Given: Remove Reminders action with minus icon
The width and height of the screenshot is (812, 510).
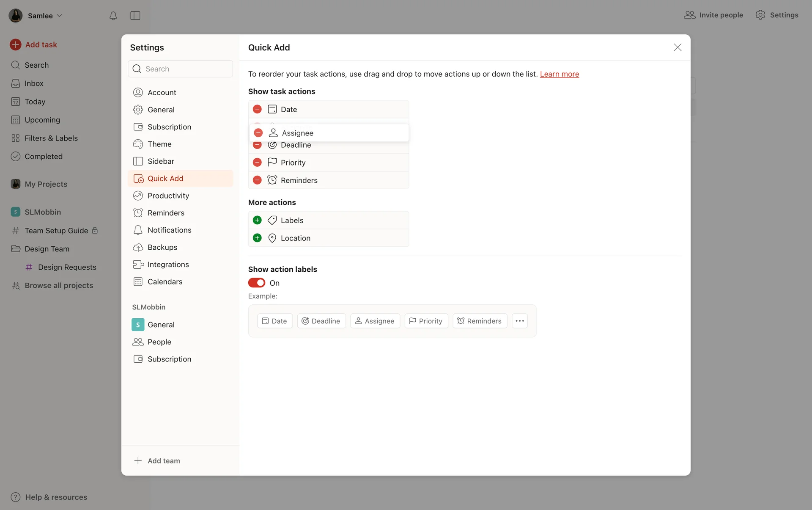Looking at the screenshot, I should pyautogui.click(x=257, y=180).
